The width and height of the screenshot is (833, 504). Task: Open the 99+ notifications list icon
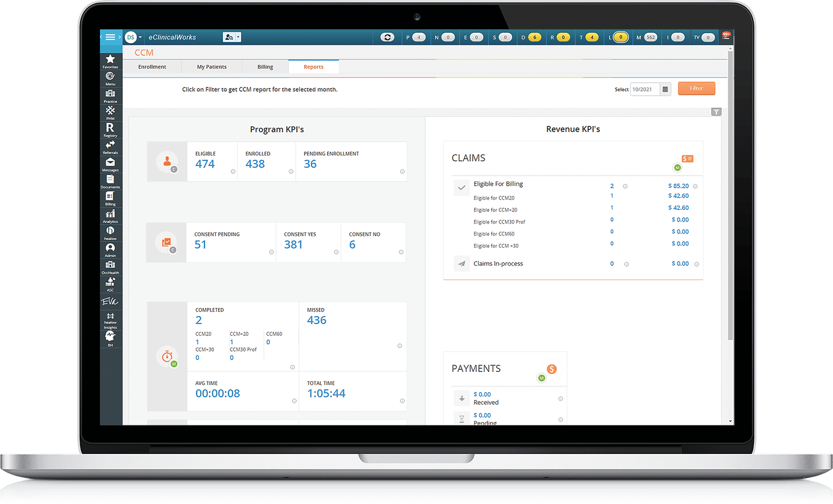[726, 36]
